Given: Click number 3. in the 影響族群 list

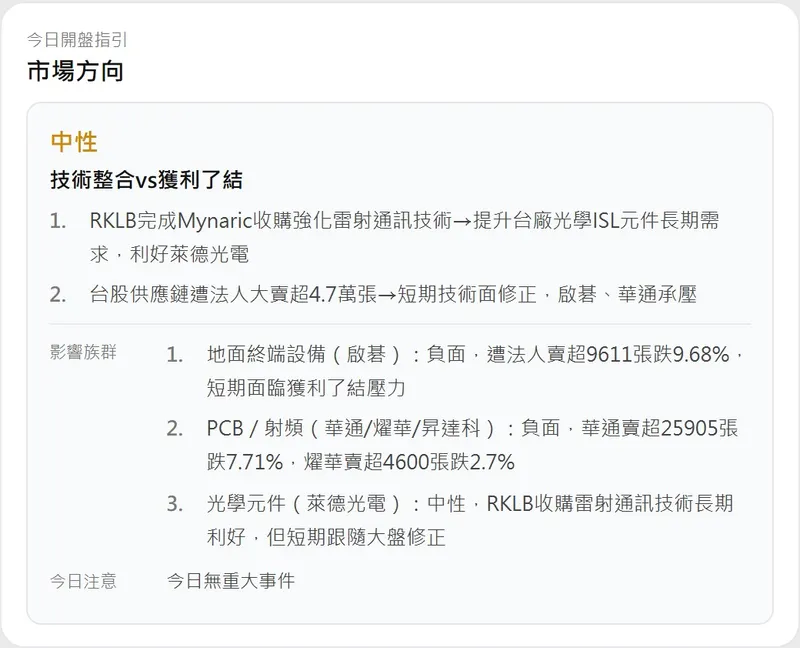Looking at the screenshot, I should 175,504.
